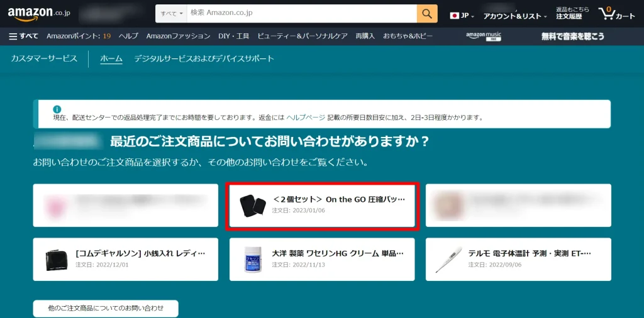Click the info icon in notice banner
This screenshot has height=318, width=644.
tap(57, 109)
